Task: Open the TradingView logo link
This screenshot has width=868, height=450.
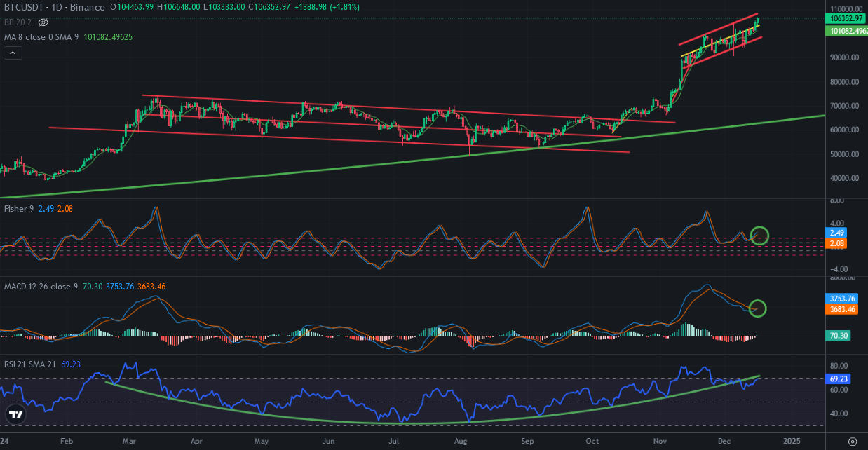Action: [x=16, y=414]
